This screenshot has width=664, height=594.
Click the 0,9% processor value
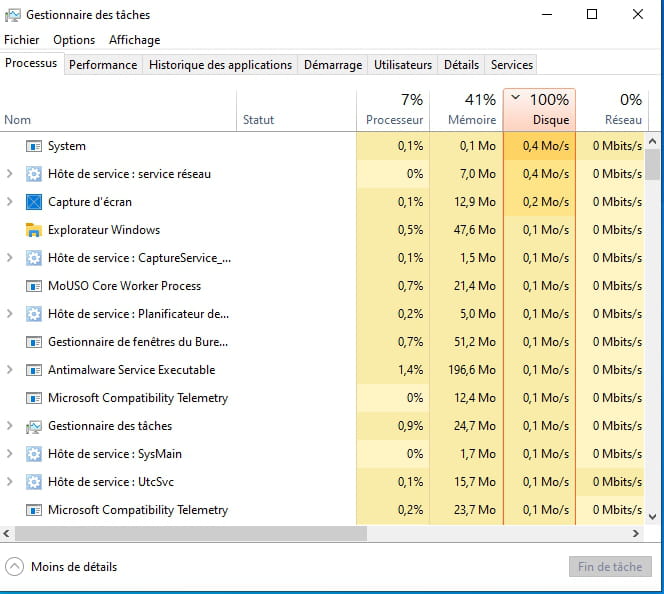pyautogui.click(x=410, y=425)
